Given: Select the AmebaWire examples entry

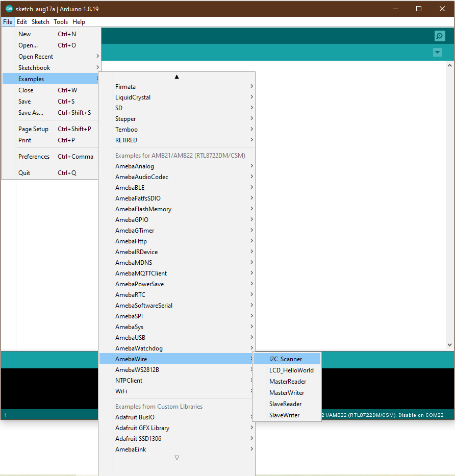Looking at the screenshot, I should (177, 359).
